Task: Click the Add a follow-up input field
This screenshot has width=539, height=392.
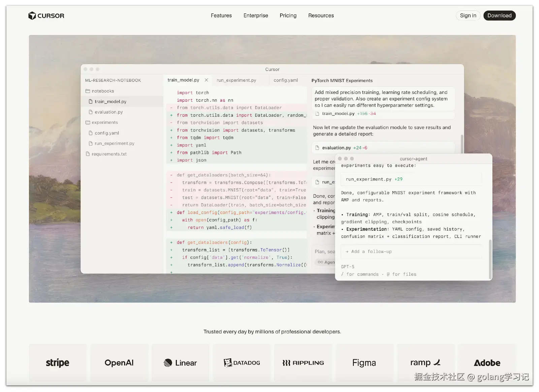Action: click(411, 251)
